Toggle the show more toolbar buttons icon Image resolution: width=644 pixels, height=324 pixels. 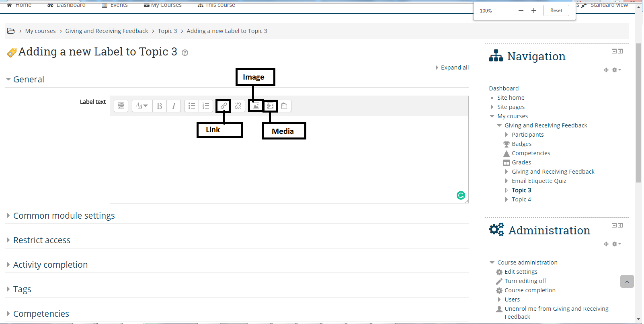click(121, 106)
